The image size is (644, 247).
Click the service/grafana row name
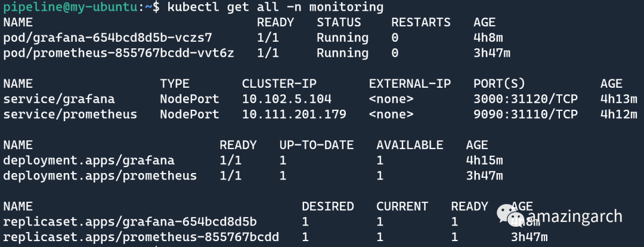(59, 99)
